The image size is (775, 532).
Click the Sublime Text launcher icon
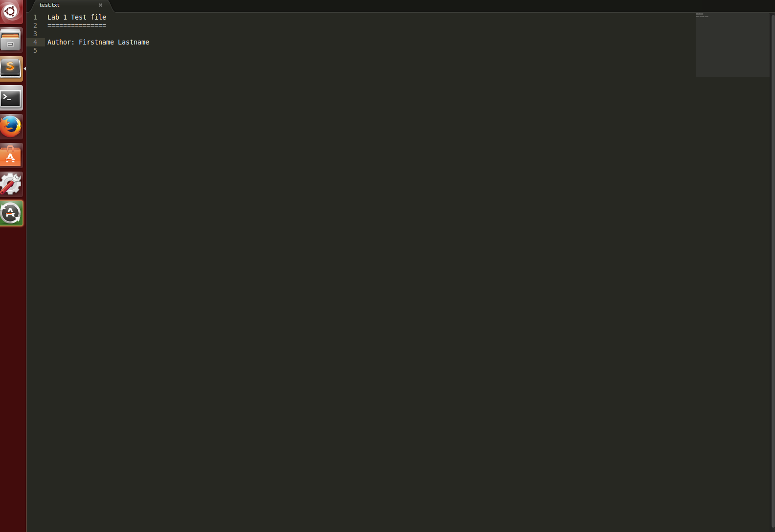pyautogui.click(x=11, y=69)
